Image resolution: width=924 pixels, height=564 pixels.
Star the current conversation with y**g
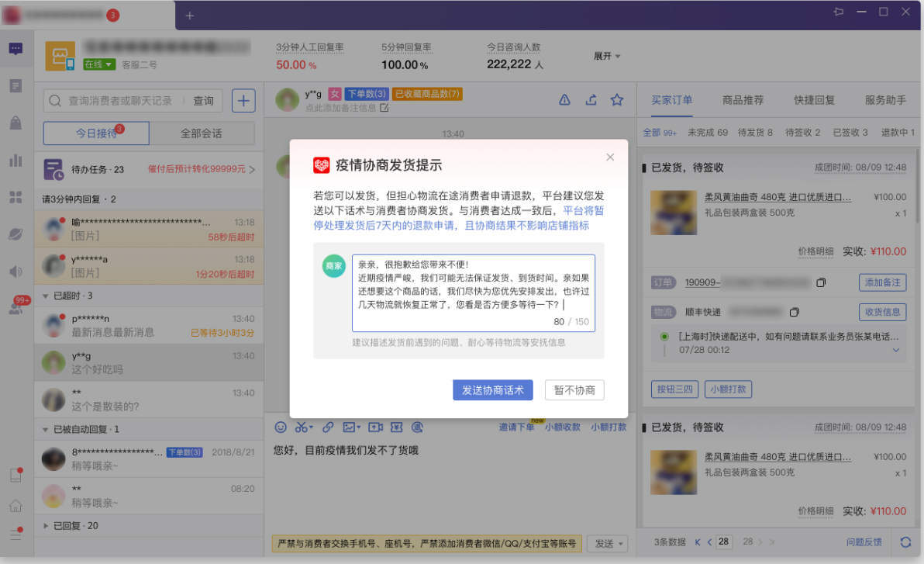click(616, 99)
